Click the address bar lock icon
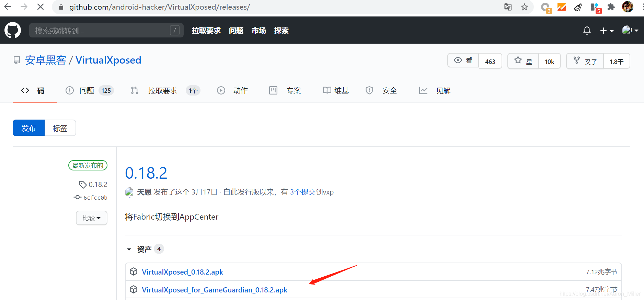644x300 pixels. (x=61, y=7)
